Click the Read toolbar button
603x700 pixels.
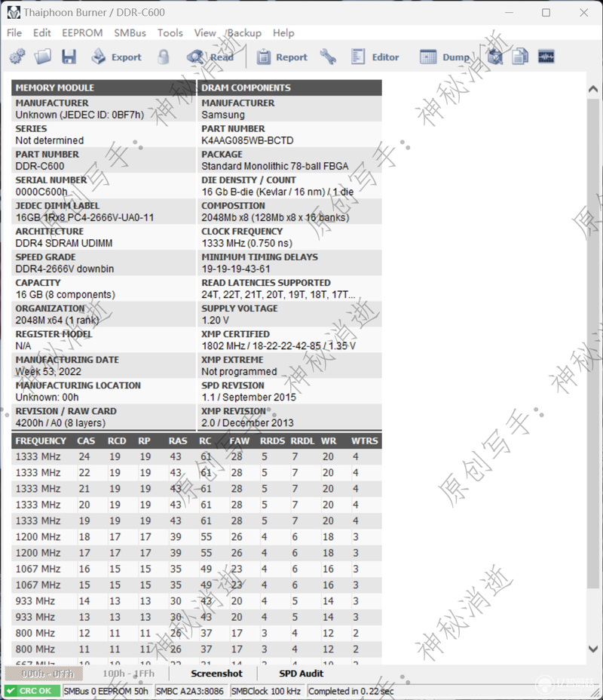(x=210, y=57)
